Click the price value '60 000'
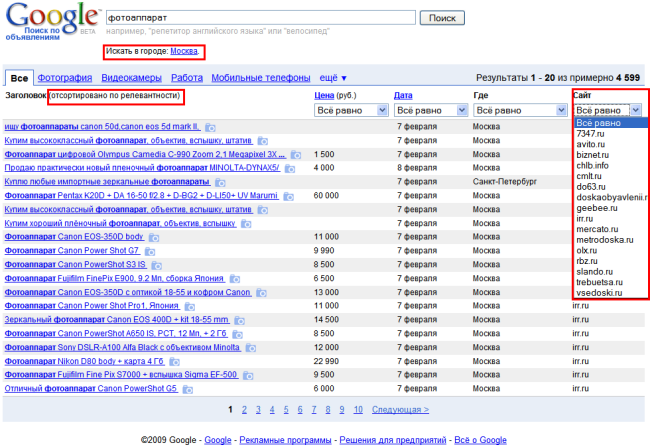The image size is (650, 447). 326,195
